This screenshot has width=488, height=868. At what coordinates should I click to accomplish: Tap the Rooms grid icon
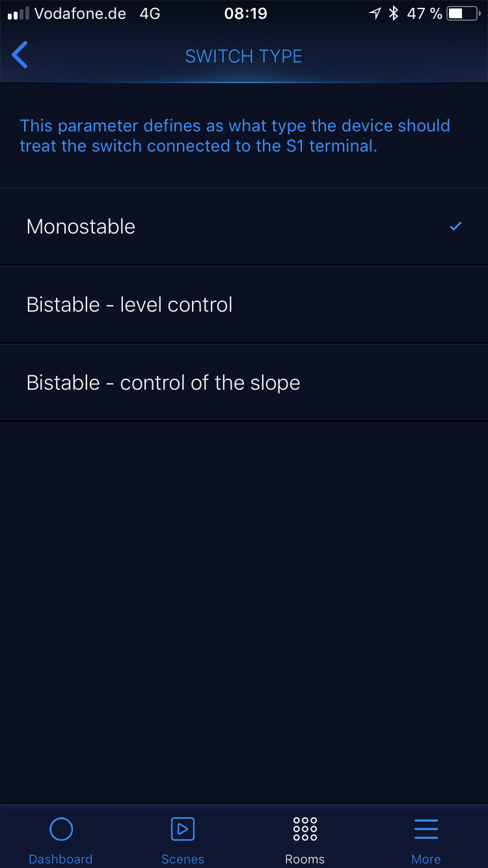[305, 829]
